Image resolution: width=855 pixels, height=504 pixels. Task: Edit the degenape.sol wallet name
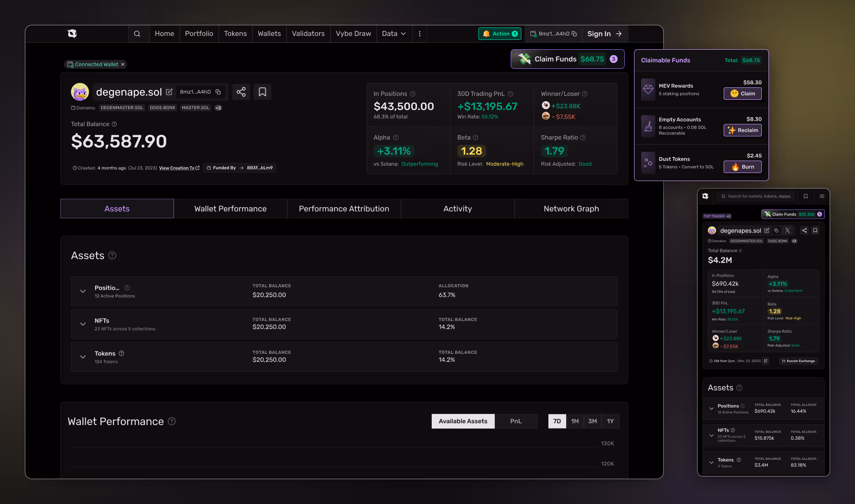point(169,92)
